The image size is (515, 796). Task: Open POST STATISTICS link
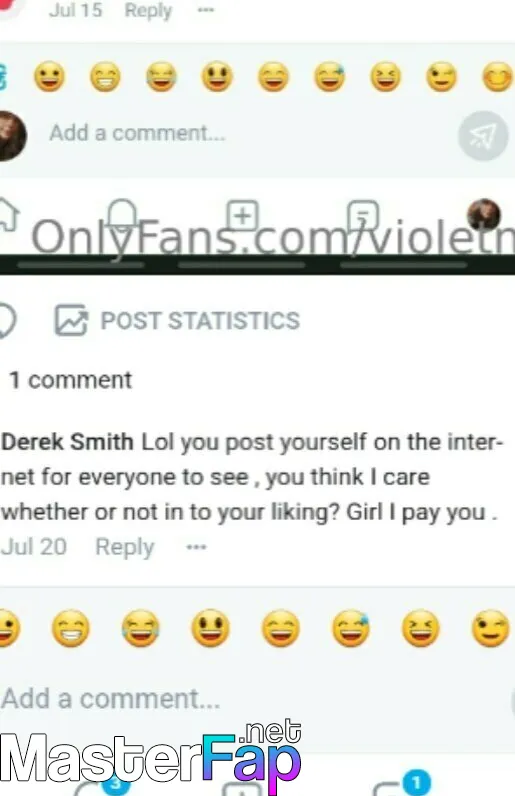pos(200,320)
